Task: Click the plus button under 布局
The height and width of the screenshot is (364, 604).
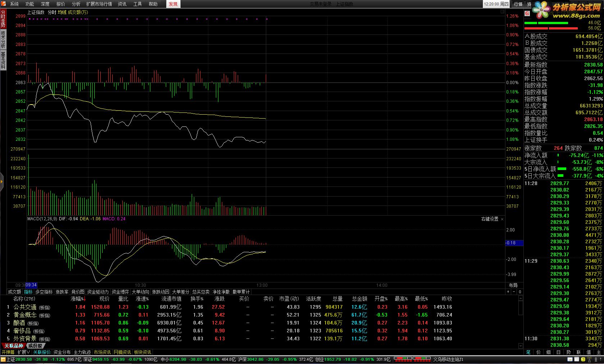Action: pyautogui.click(x=508, y=292)
